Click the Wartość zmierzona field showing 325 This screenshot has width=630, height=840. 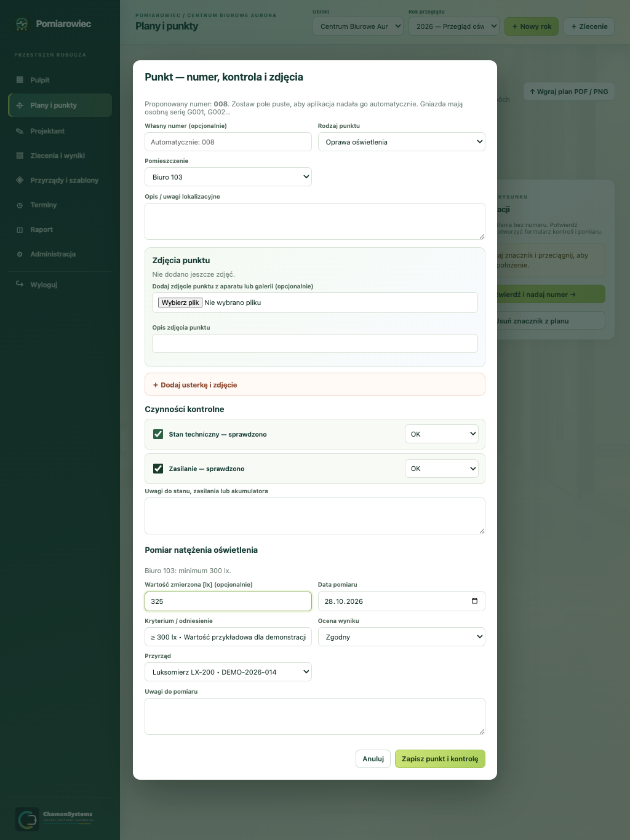coord(228,601)
